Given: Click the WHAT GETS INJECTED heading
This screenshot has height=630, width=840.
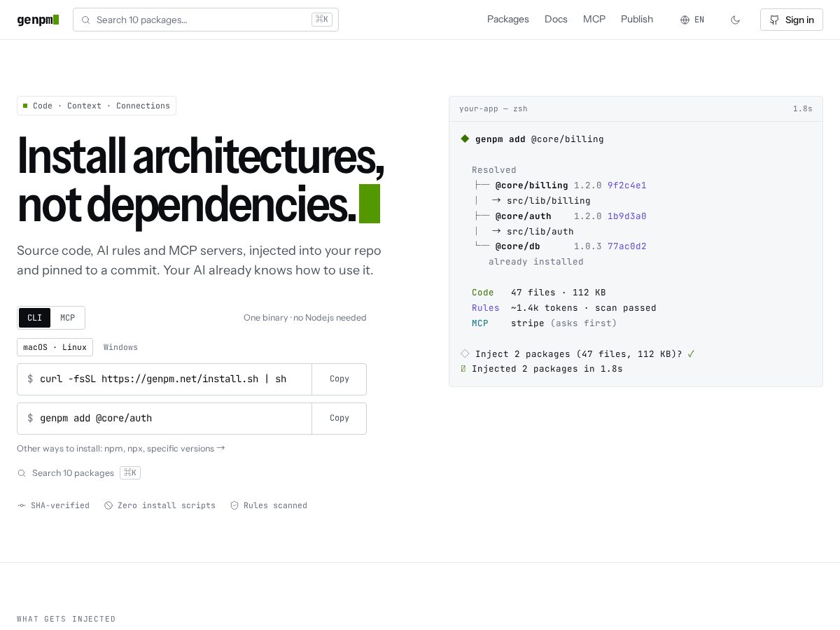Looking at the screenshot, I should point(66,619).
